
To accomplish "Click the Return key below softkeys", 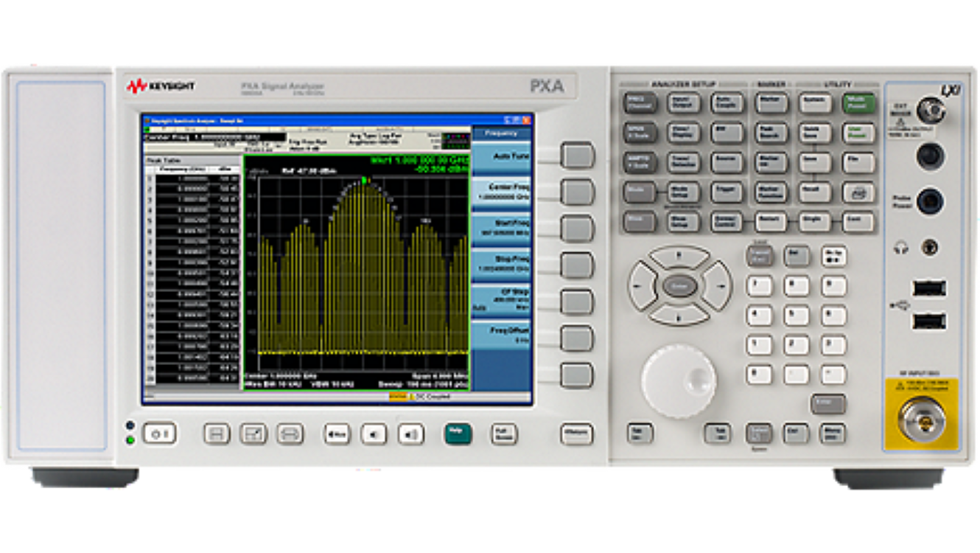I will tap(576, 434).
